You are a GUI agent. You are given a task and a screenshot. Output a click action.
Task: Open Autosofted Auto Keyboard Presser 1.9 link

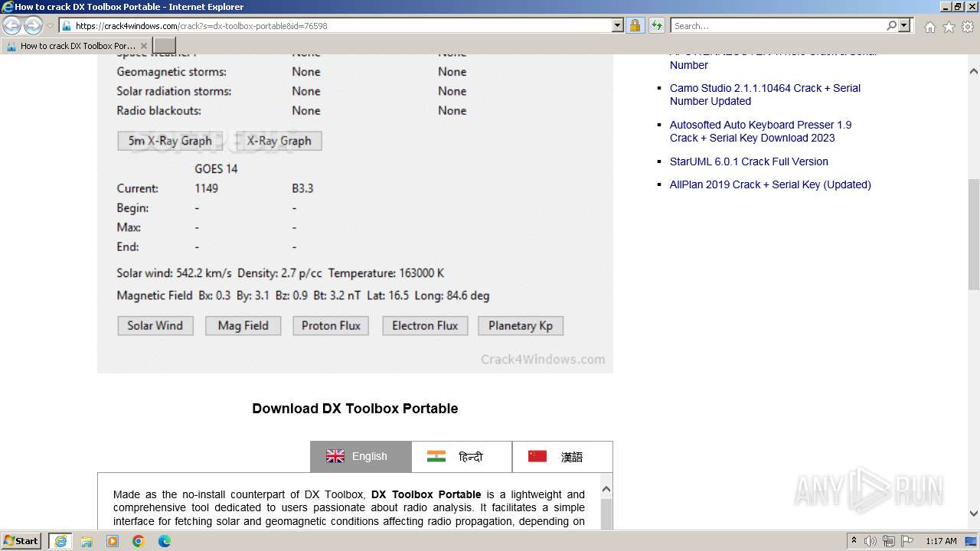760,131
